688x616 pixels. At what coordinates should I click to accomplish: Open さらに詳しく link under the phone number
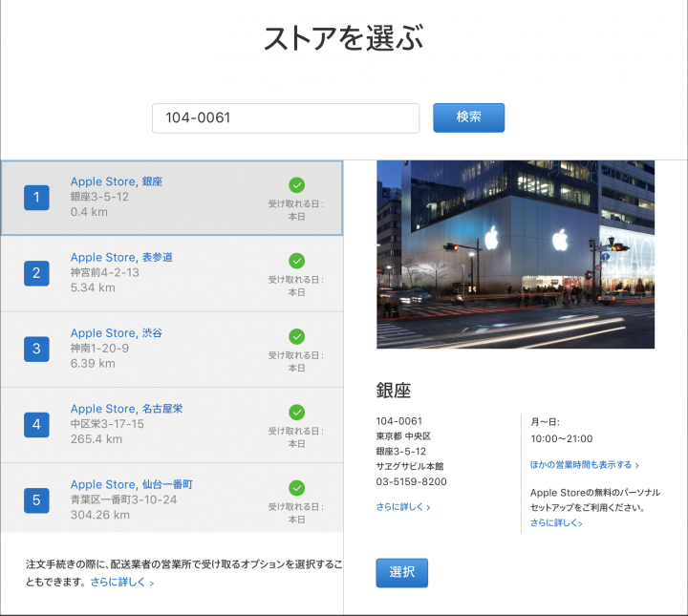click(x=403, y=507)
